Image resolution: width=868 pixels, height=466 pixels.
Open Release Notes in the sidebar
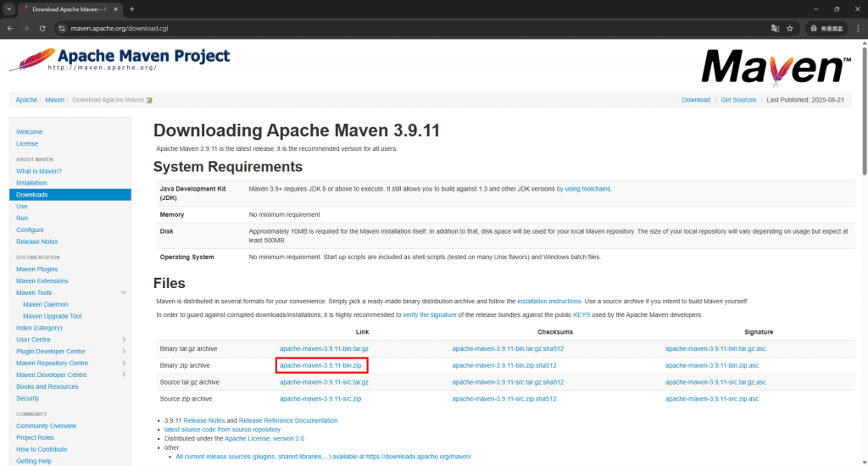[37, 241]
